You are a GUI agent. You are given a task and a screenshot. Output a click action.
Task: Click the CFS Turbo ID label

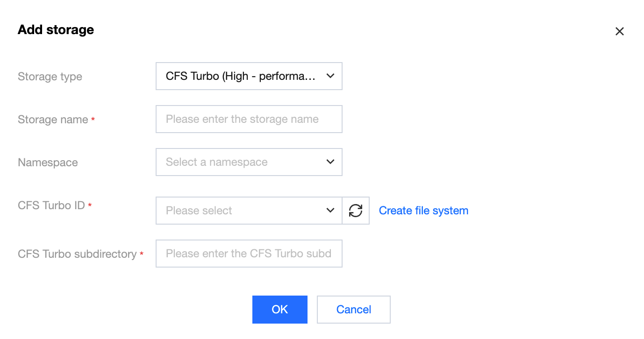[x=51, y=205]
